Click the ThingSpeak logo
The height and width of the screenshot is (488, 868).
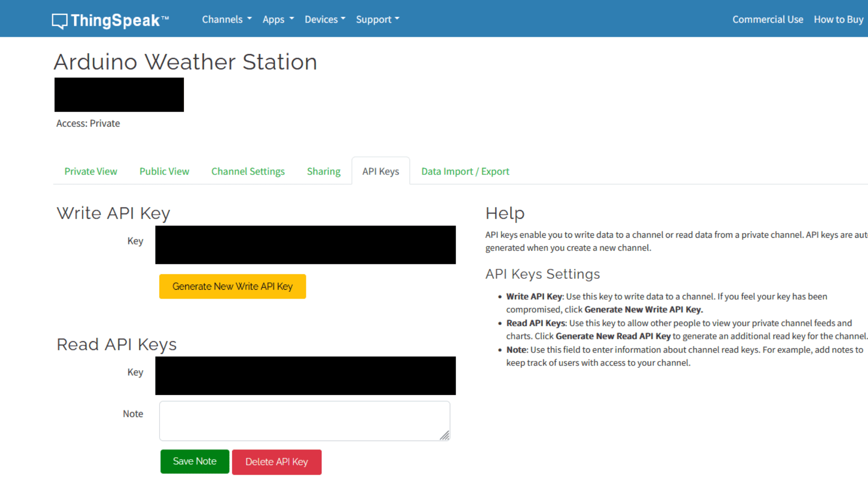(110, 20)
